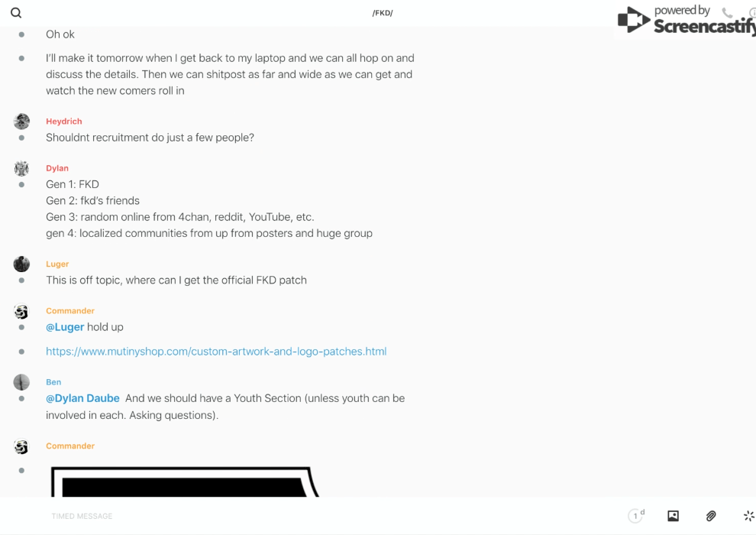The height and width of the screenshot is (535, 756).
Task: Open Dylan's profile avatar
Action: (x=21, y=168)
